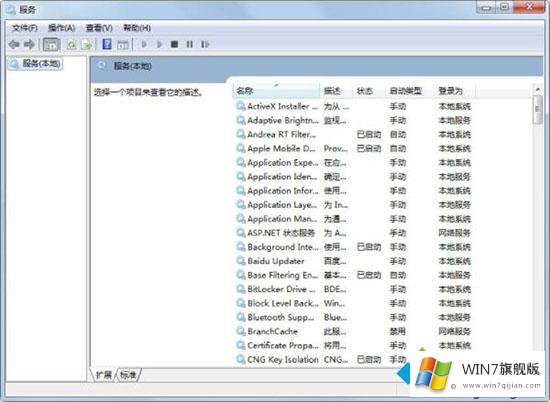Select the Apple Mobile D... service
Image resolution: width=550 pixels, height=402 pixels.
(x=354, y=148)
